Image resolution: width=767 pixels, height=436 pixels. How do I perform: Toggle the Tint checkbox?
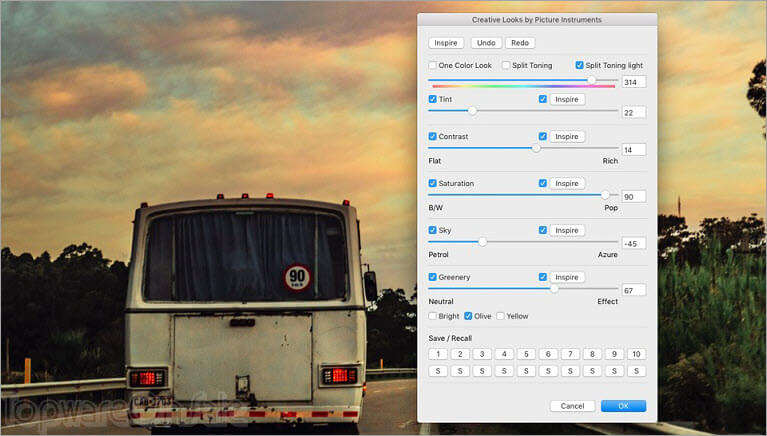tap(432, 99)
